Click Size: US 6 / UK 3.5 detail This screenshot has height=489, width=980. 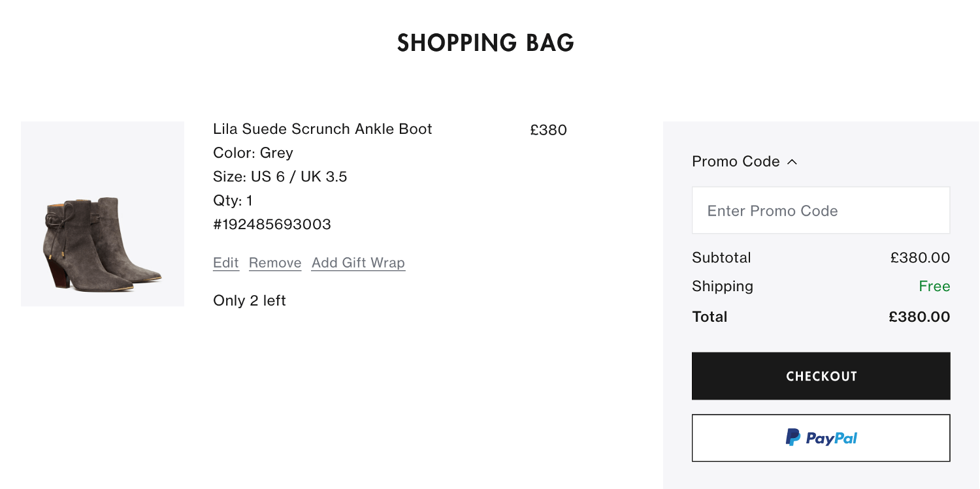pos(281,176)
